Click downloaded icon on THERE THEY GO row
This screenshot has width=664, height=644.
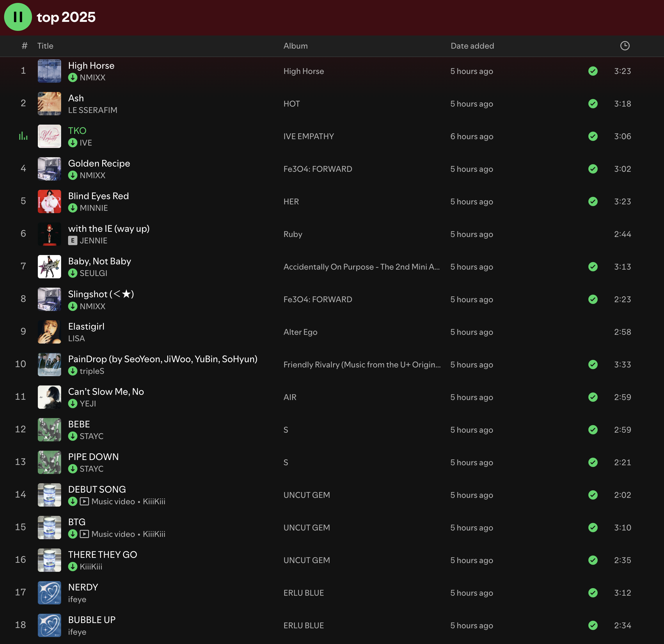(72, 567)
